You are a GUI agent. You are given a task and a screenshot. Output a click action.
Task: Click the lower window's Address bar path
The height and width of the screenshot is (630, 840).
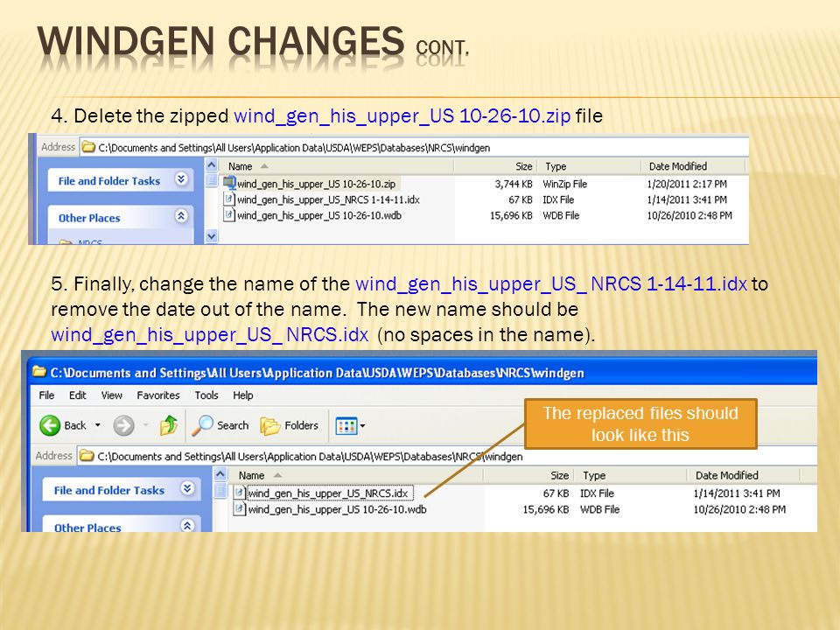(x=310, y=457)
